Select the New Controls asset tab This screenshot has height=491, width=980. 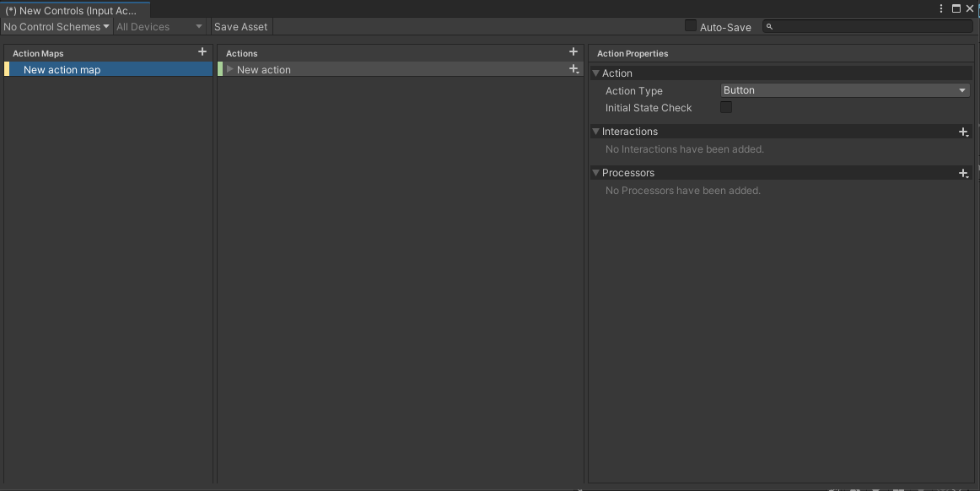pos(74,11)
